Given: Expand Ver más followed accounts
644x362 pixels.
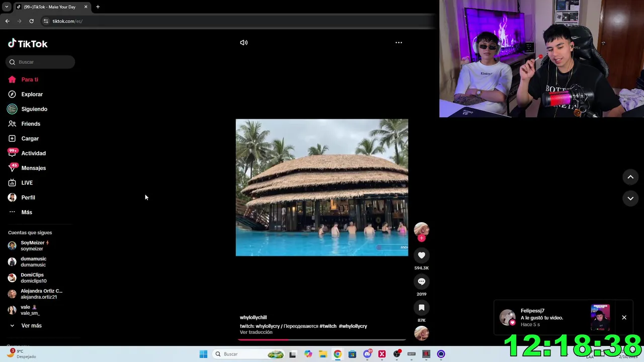Looking at the screenshot, I should coord(25,326).
